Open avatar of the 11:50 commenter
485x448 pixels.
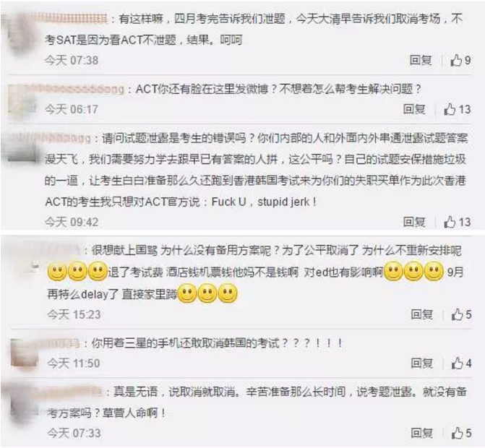pyautogui.click(x=24, y=353)
